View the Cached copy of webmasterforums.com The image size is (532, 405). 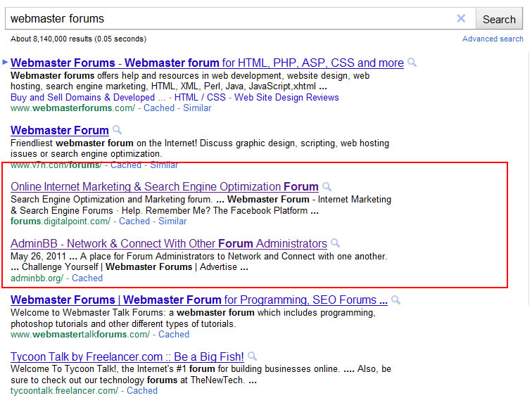point(159,108)
